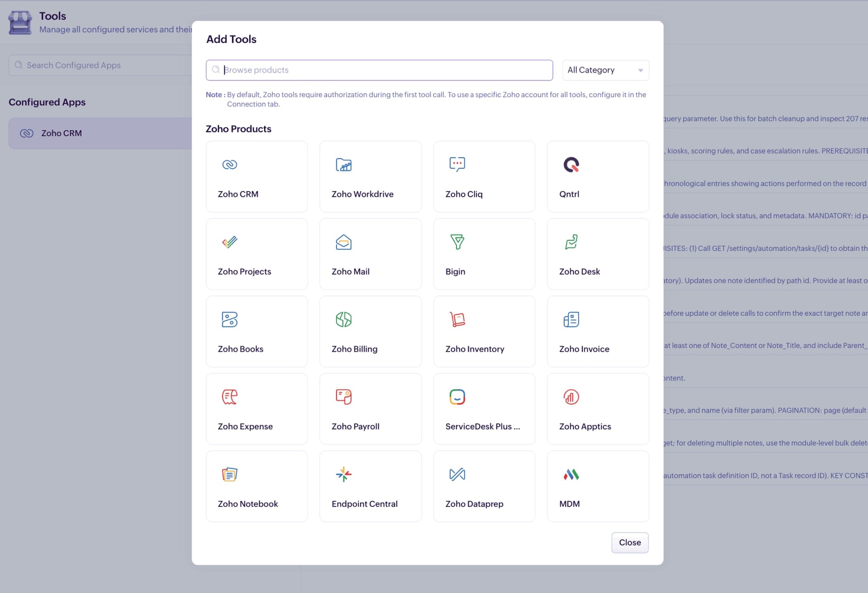Choose the Bigin funnel icon
The height and width of the screenshot is (593, 868).
click(x=457, y=242)
